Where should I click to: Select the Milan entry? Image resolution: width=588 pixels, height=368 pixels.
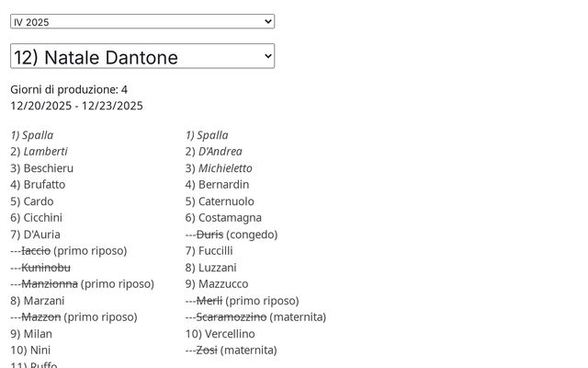(x=38, y=334)
